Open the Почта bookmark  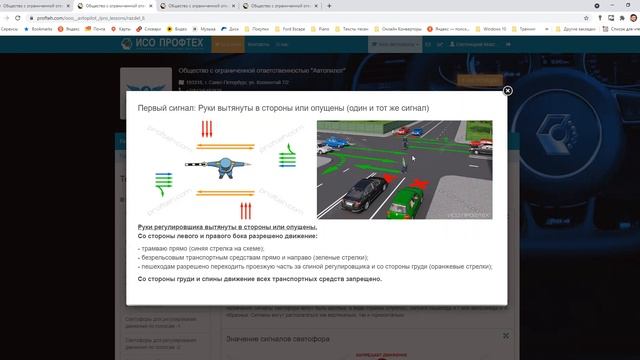tap(95, 29)
